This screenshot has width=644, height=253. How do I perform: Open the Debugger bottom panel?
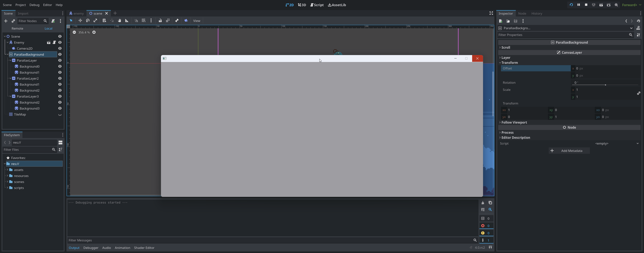91,248
